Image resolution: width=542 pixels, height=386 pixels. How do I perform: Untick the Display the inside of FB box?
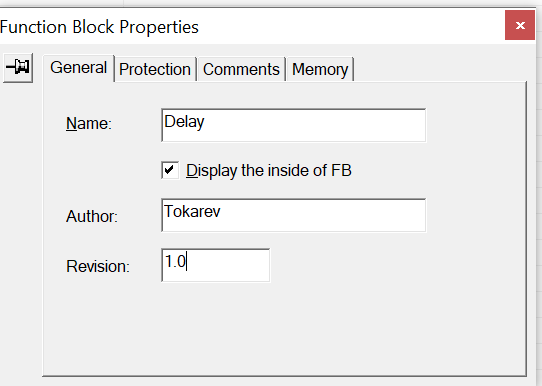(170, 170)
